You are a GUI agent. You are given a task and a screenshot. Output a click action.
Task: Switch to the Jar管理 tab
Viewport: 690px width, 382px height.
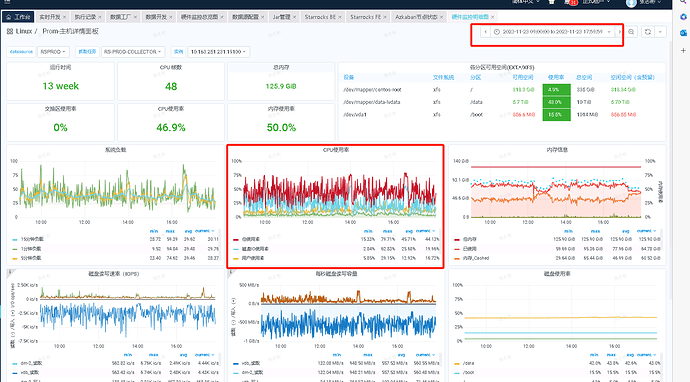click(281, 17)
